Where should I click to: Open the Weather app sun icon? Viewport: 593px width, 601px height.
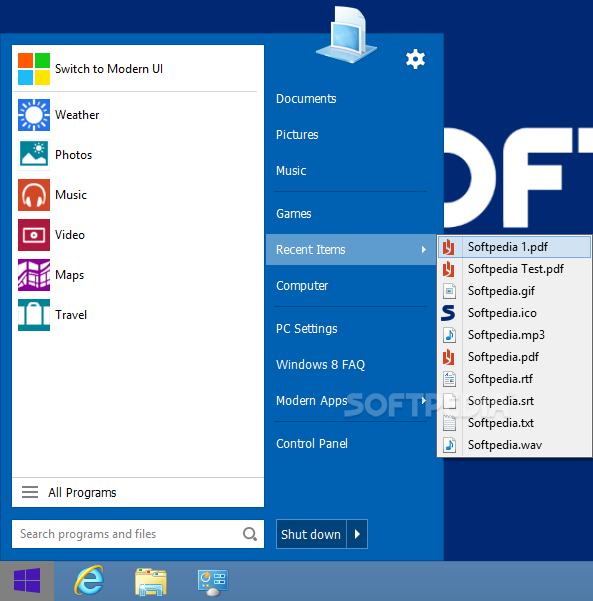click(x=34, y=115)
